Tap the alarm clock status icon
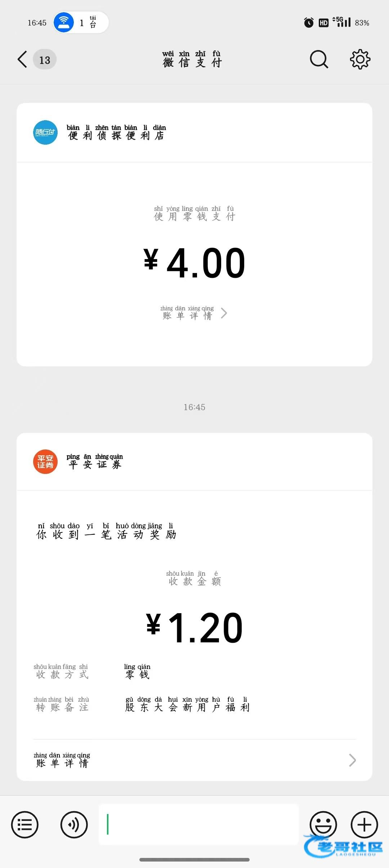 (x=309, y=23)
